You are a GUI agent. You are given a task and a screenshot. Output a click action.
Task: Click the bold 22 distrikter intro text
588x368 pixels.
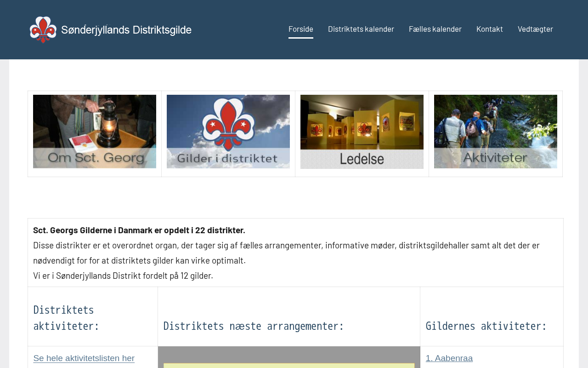click(x=139, y=230)
